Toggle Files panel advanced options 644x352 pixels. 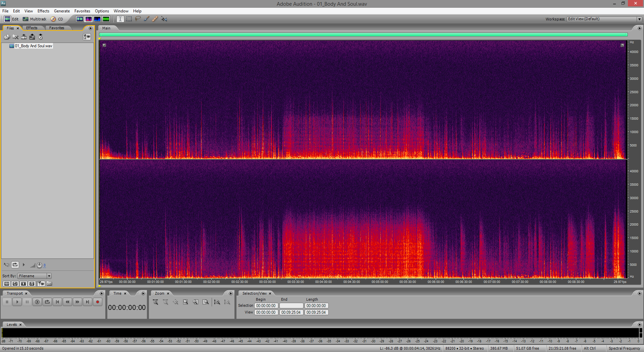87,37
